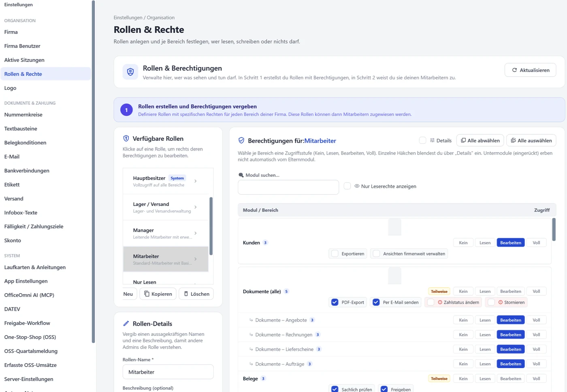Tick the Ansichten firmenweit verwalten checkbox
Image resolution: width=567 pixels, height=392 pixels.
click(376, 254)
